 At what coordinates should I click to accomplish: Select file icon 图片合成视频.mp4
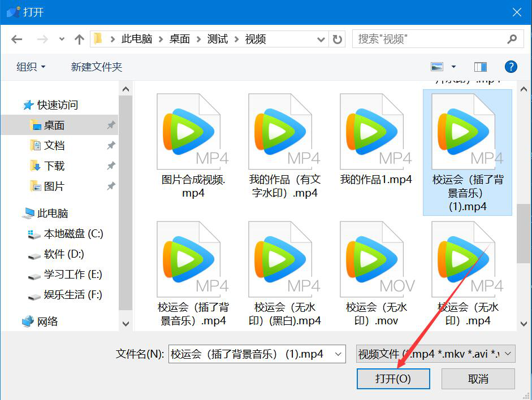pos(193,132)
